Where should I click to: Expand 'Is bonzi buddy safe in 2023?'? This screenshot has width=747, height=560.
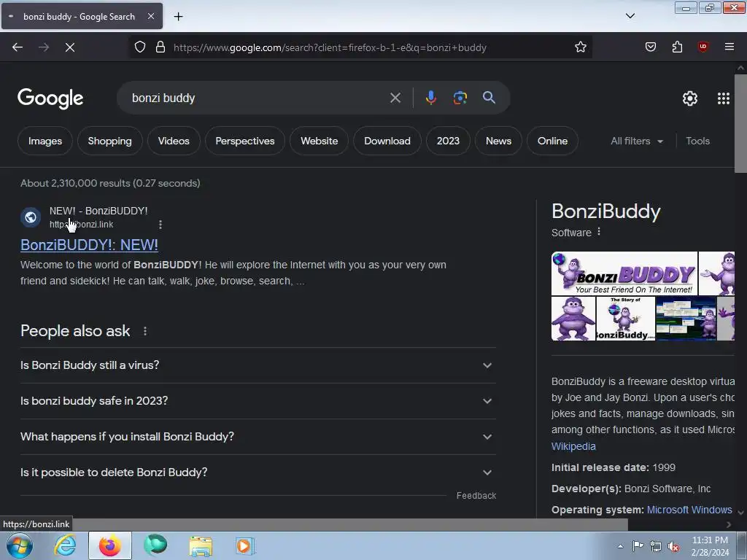coord(258,401)
